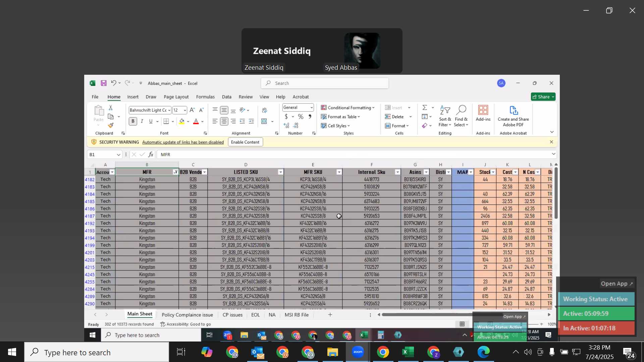Click the Decrease Indent icon

(243, 121)
